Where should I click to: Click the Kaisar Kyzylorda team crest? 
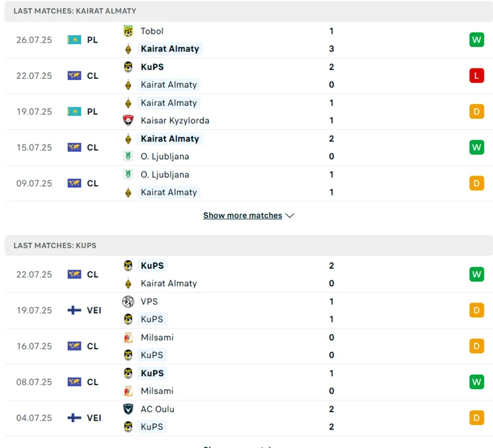coord(128,121)
